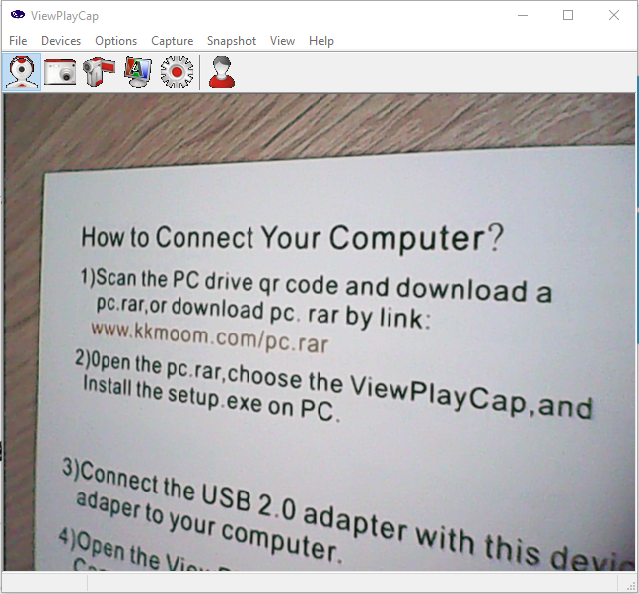The image size is (639, 594).
Task: Click the red camcorder video capture icon
Action: [99, 72]
